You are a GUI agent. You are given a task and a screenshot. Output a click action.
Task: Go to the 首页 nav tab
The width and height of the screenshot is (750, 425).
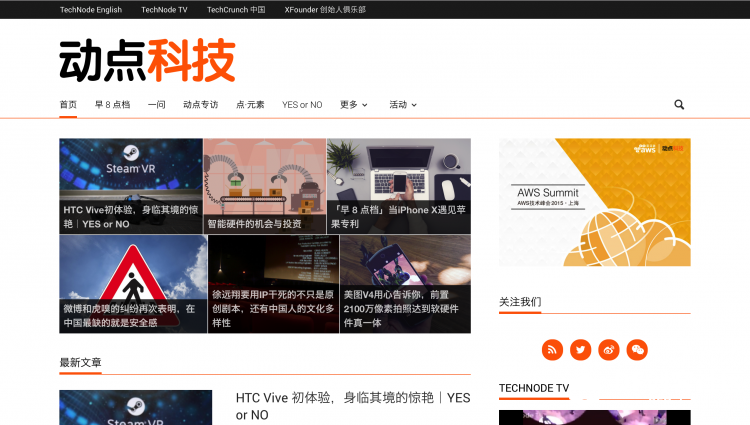point(68,105)
